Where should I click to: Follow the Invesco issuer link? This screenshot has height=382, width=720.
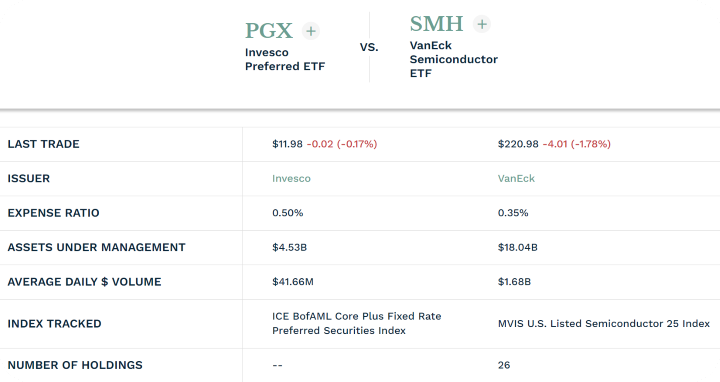point(291,178)
